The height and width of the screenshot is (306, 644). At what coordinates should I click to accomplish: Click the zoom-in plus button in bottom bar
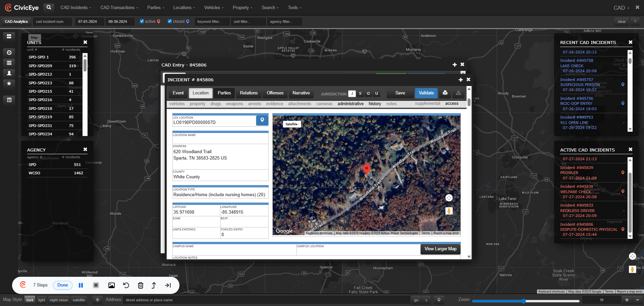627,300
